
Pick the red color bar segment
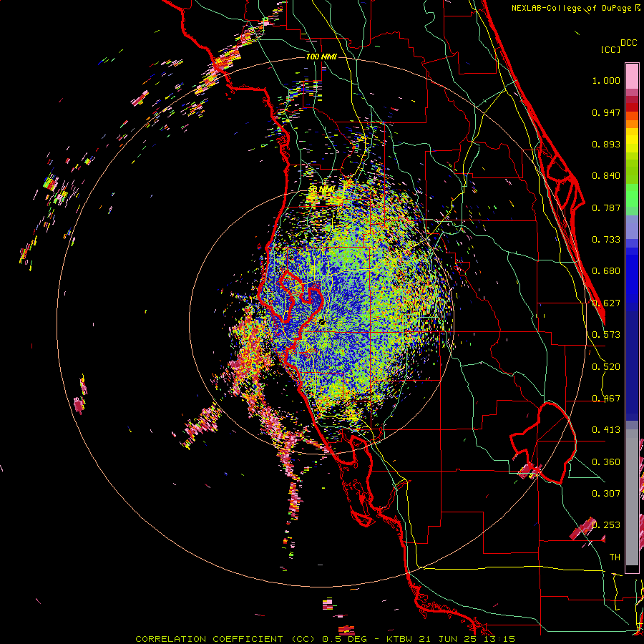click(x=632, y=107)
